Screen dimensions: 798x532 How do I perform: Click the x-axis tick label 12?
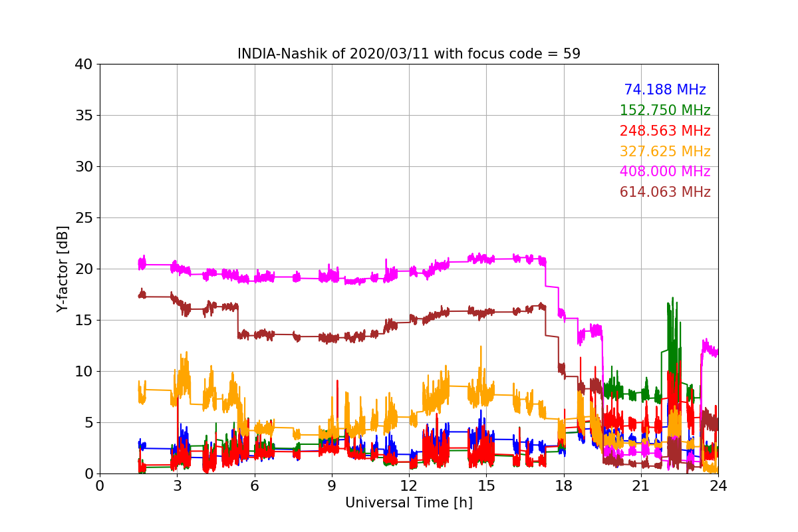tap(409, 485)
